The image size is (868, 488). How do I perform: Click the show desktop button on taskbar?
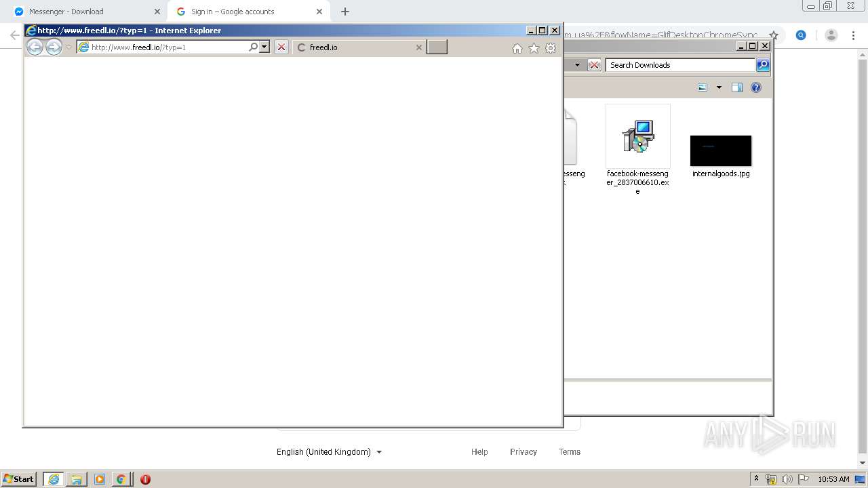click(x=860, y=479)
